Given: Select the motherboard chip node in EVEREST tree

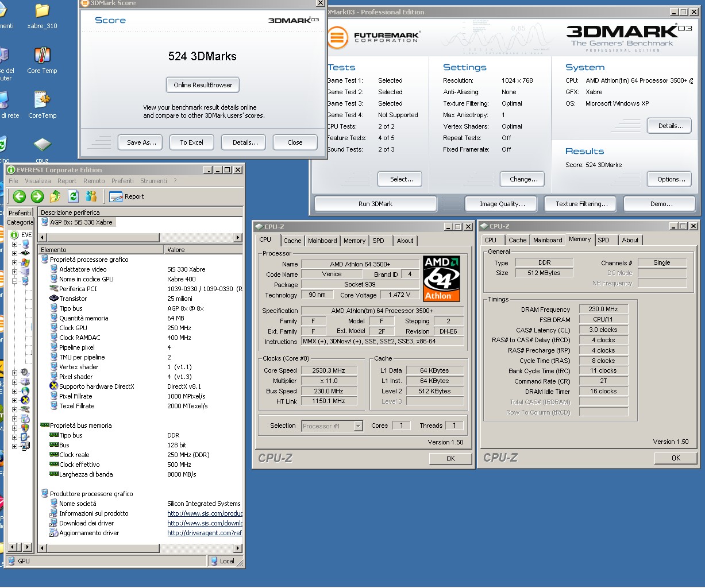Looking at the screenshot, I should (25, 253).
